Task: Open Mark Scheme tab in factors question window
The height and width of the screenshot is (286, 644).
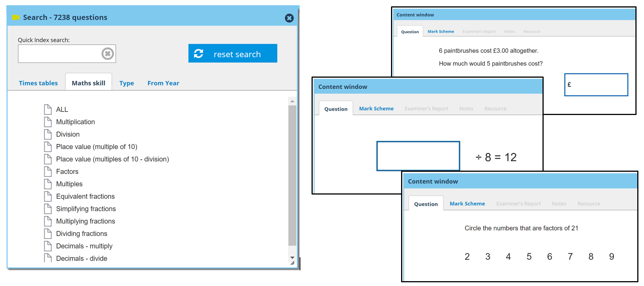Action: click(x=467, y=203)
